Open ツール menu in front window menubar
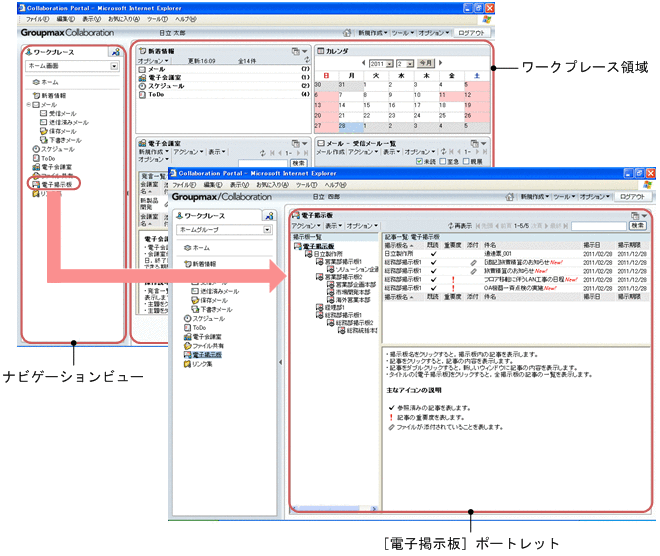 coord(306,185)
